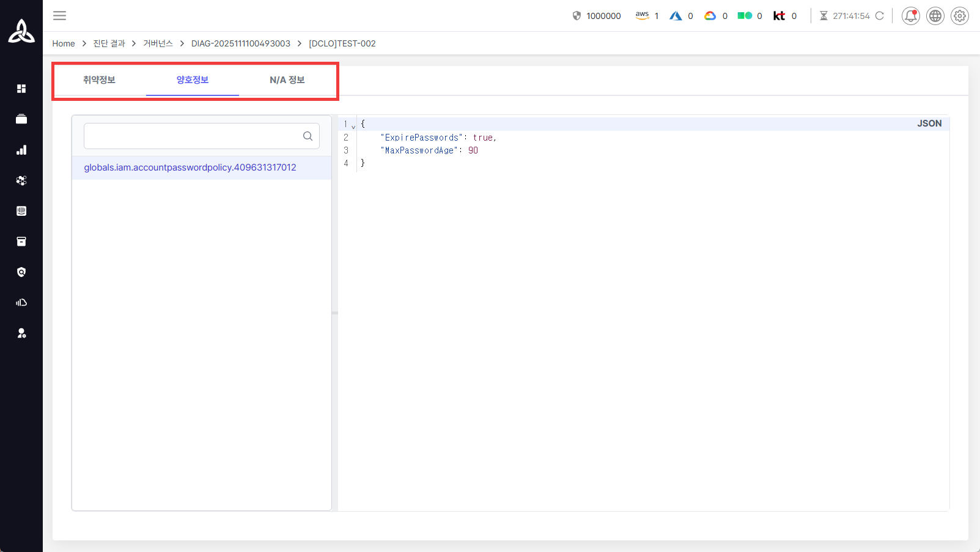Open DIAG-2025111100493003 breadcrumb link

pyautogui.click(x=240, y=43)
